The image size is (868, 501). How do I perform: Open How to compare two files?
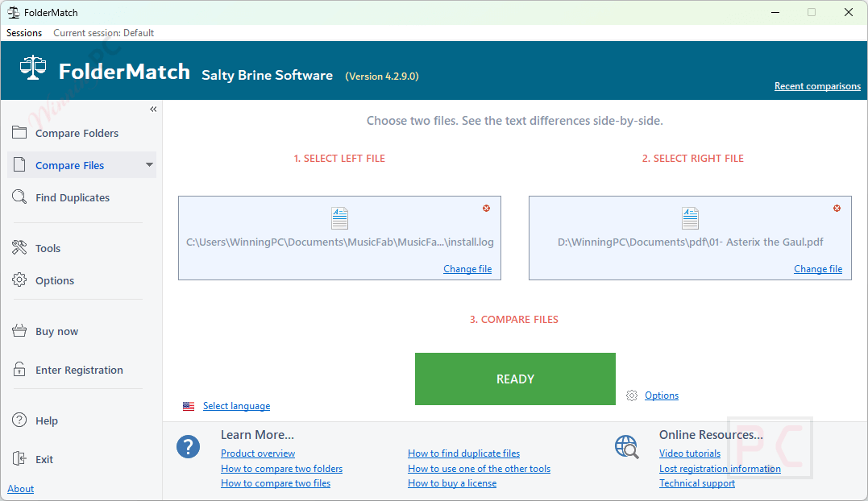pyautogui.click(x=276, y=483)
